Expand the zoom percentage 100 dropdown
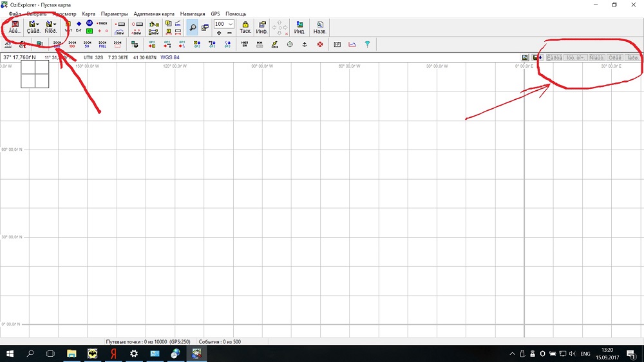644x362 pixels. [x=231, y=24]
